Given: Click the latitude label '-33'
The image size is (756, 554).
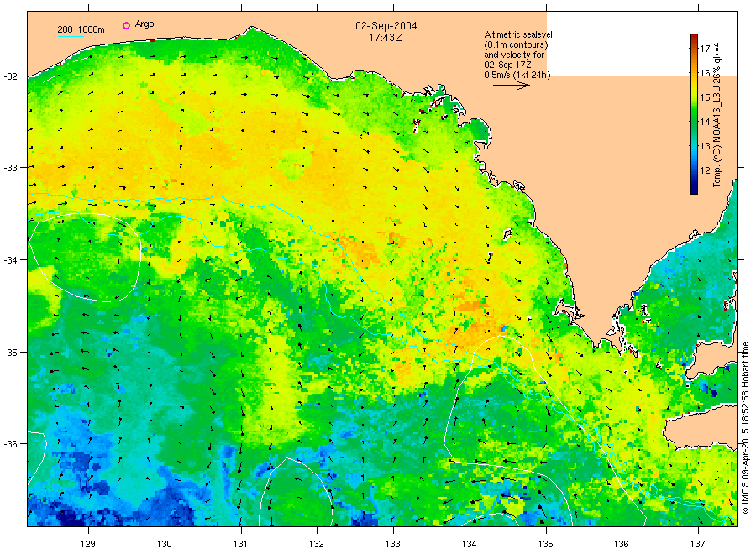Looking at the screenshot, I should tap(9, 168).
